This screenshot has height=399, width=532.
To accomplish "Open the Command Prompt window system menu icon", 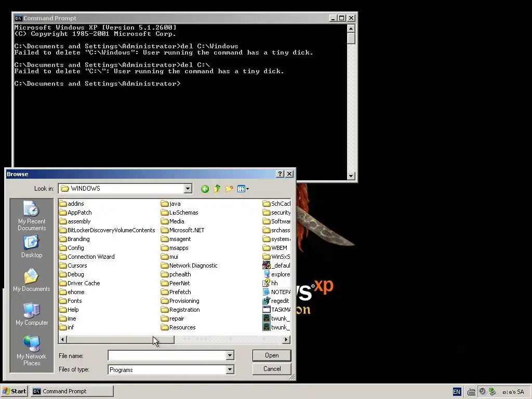I will coord(18,18).
